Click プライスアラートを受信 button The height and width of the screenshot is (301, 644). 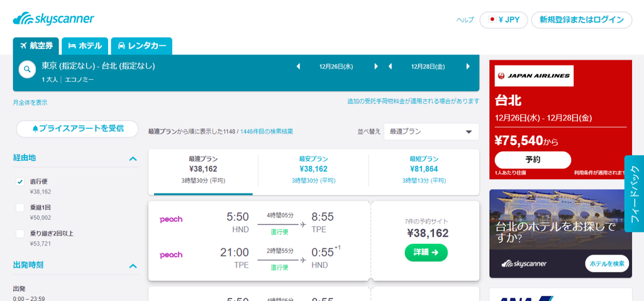(77, 129)
